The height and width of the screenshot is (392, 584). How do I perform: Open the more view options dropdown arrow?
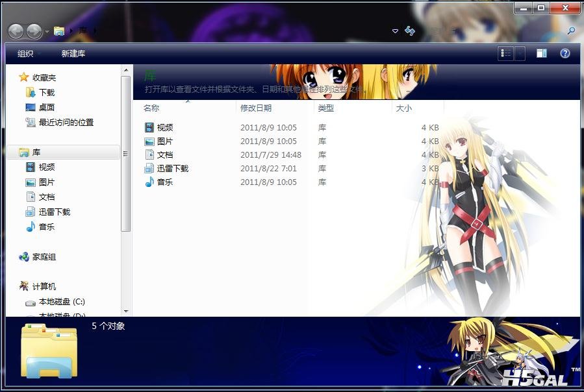[520, 54]
